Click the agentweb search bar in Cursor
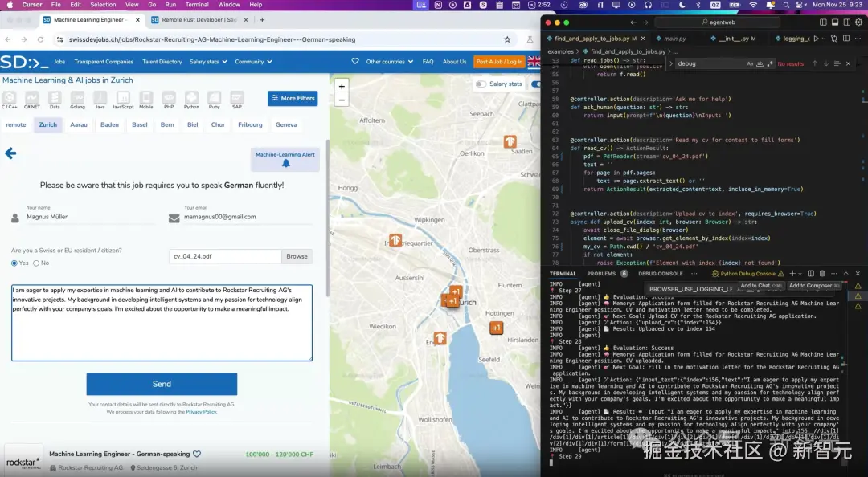Screen dimensions: 868x477 (718, 22)
